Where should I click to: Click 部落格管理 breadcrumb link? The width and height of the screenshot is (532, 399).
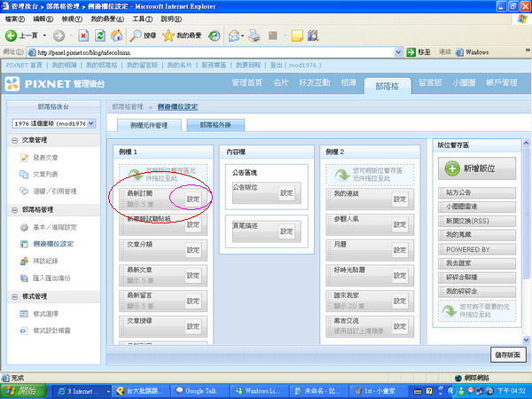pos(128,107)
